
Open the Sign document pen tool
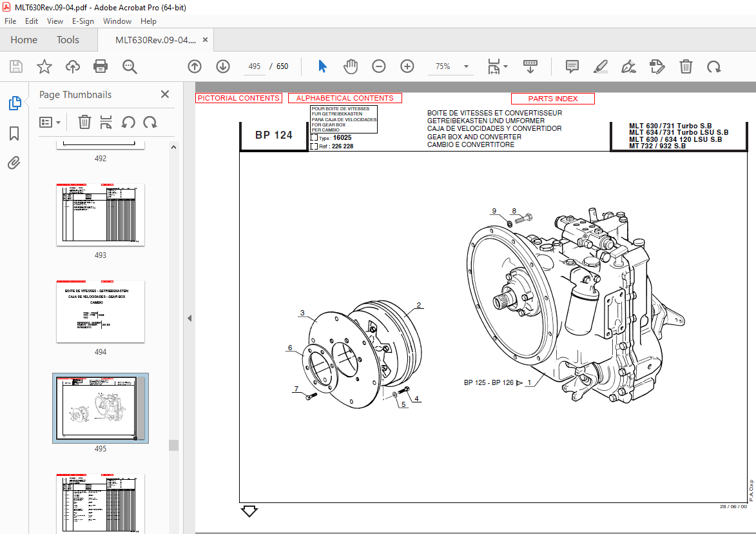629,66
